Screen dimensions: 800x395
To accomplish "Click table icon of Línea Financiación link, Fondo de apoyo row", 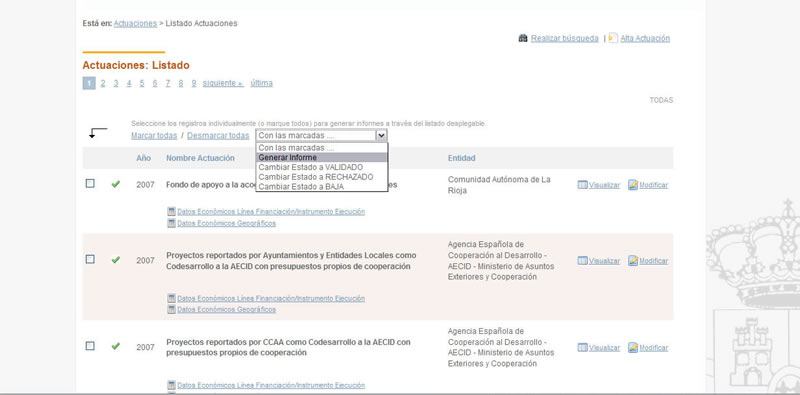I will [x=171, y=211].
